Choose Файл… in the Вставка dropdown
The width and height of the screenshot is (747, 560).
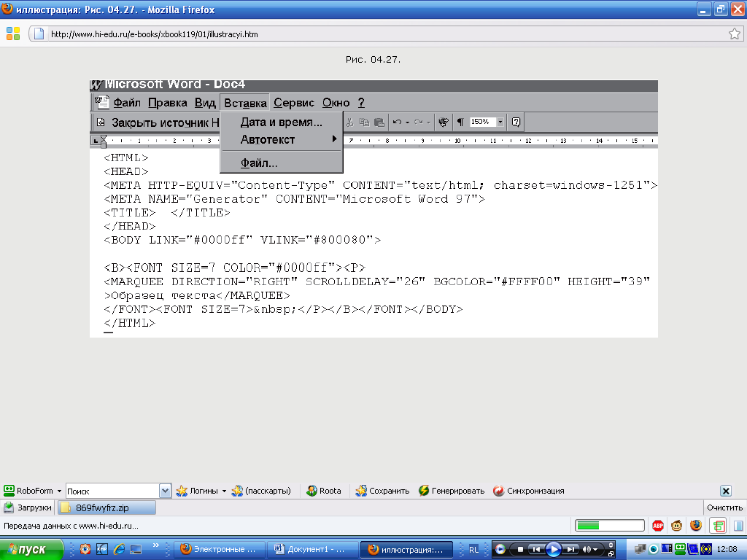coord(281,163)
